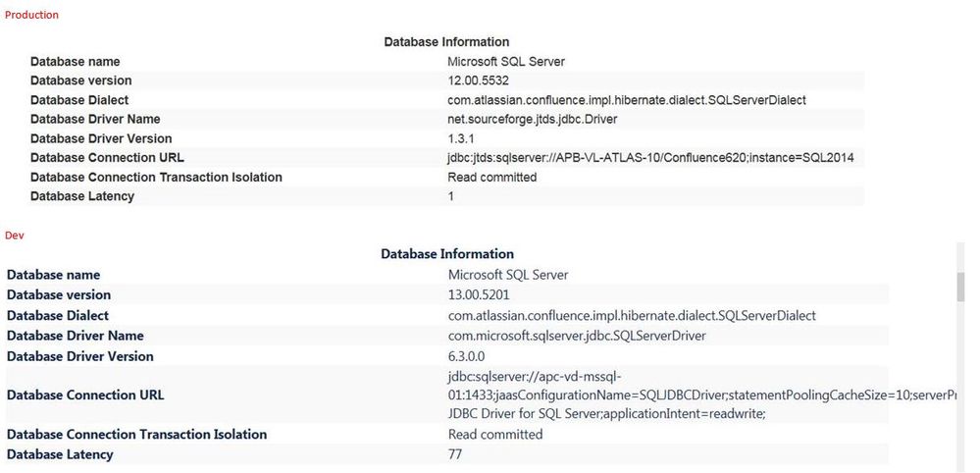Click the Production Database Latency value 1
The image size is (980, 473).
pyautogui.click(x=451, y=196)
